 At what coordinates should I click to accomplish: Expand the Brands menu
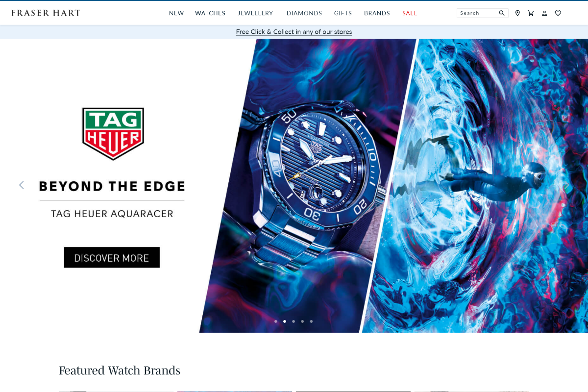pos(377,13)
